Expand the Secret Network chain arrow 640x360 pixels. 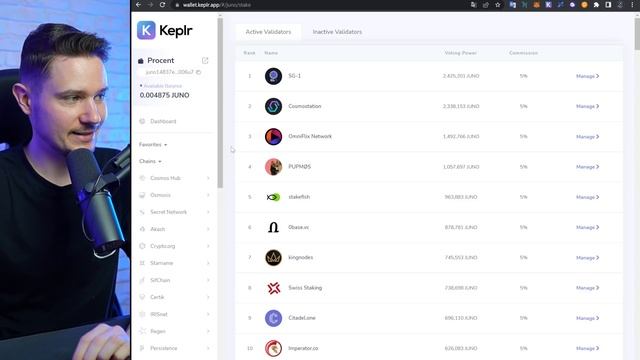pos(208,212)
